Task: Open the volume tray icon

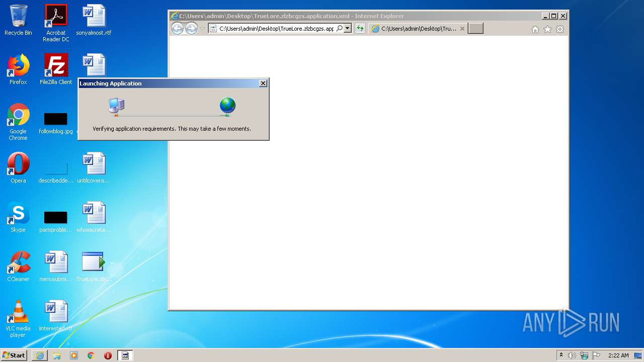Action: pyautogui.click(x=572, y=355)
